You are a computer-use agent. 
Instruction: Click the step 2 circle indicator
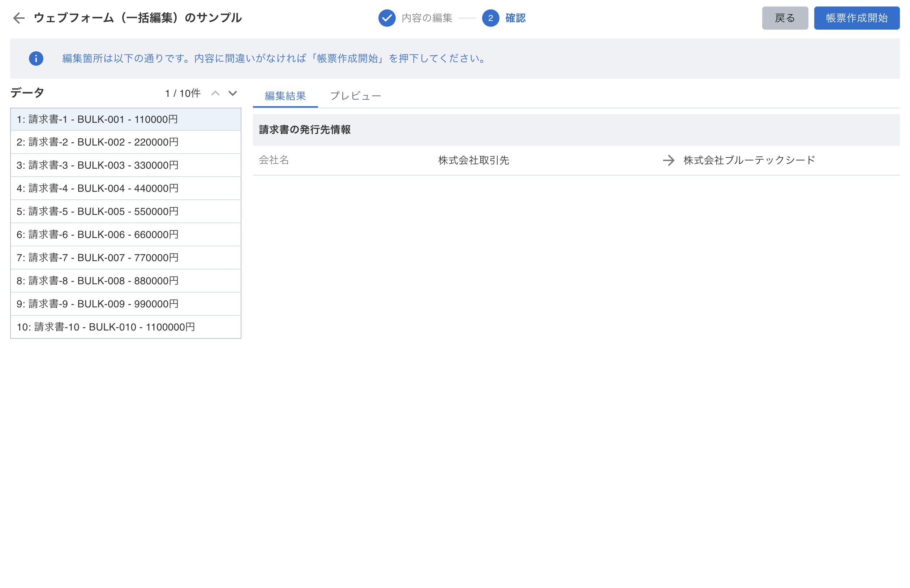tap(490, 18)
